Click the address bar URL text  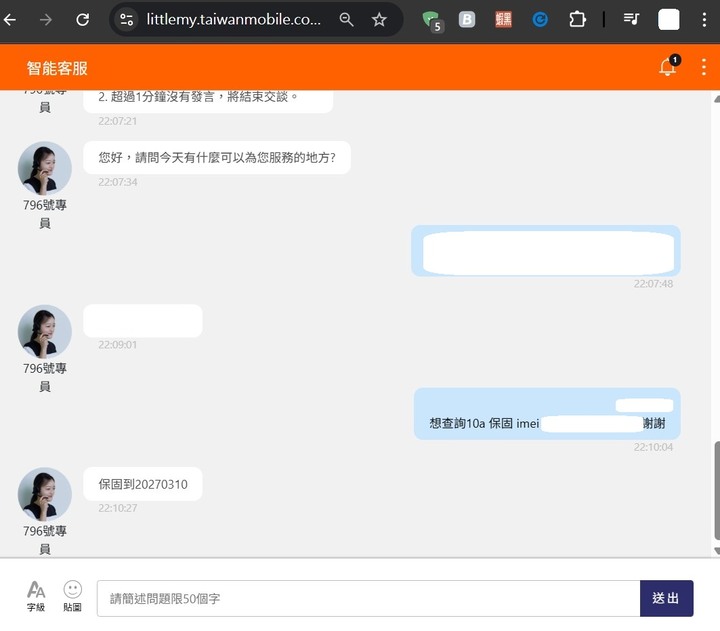click(x=231, y=19)
